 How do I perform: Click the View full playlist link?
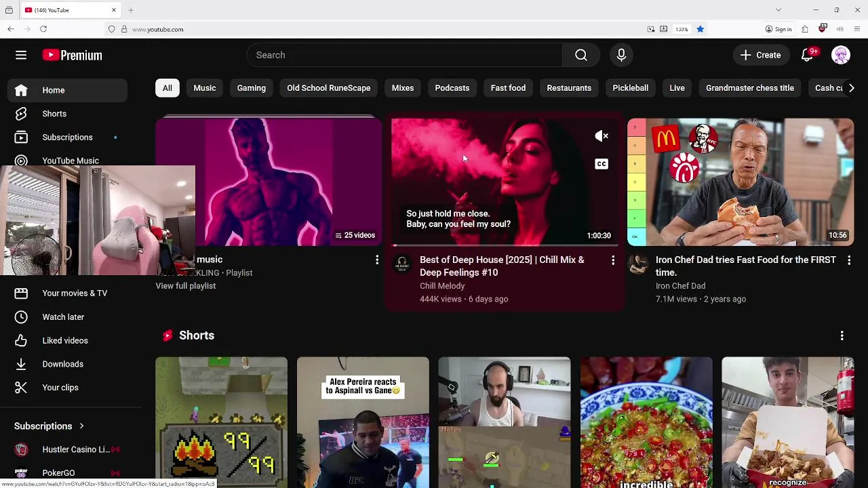pyautogui.click(x=185, y=286)
